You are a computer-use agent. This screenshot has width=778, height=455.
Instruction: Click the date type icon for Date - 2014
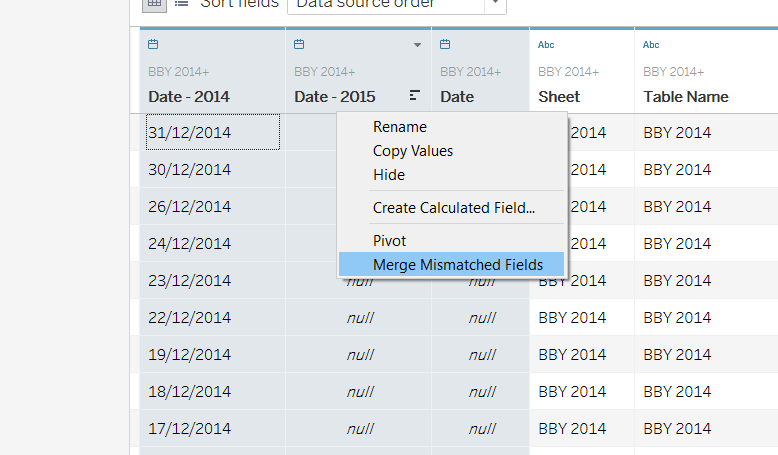[153, 45]
